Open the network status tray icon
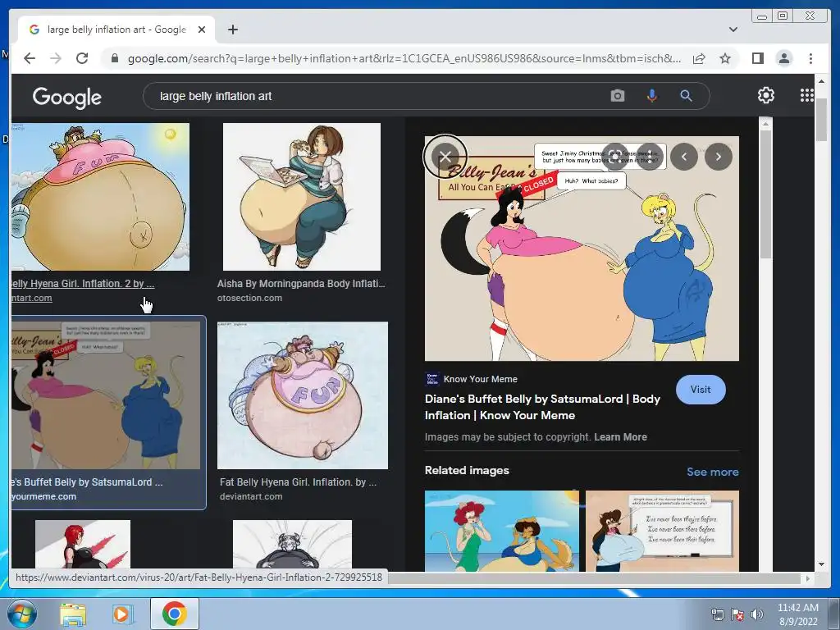The image size is (840, 630). point(717,614)
